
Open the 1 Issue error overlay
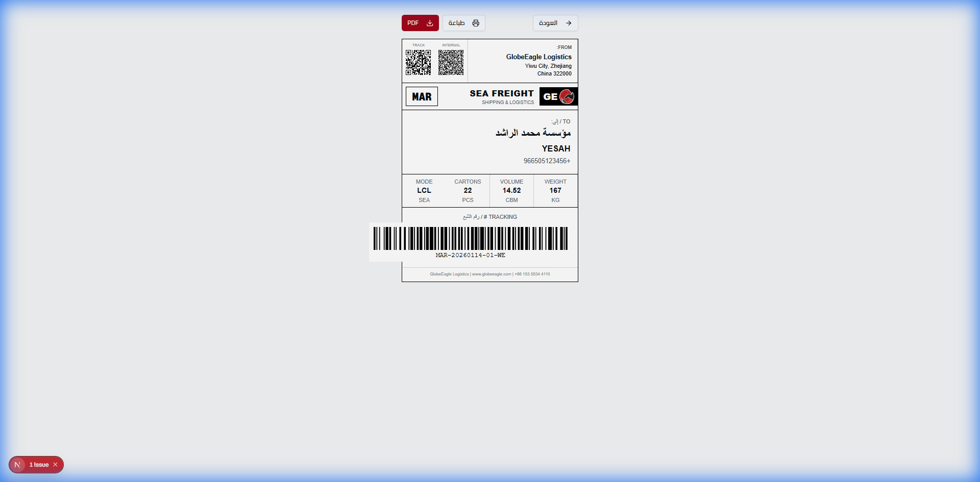39,465
